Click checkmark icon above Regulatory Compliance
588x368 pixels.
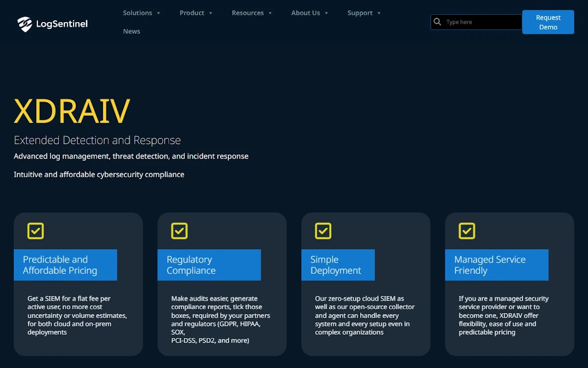(x=179, y=231)
